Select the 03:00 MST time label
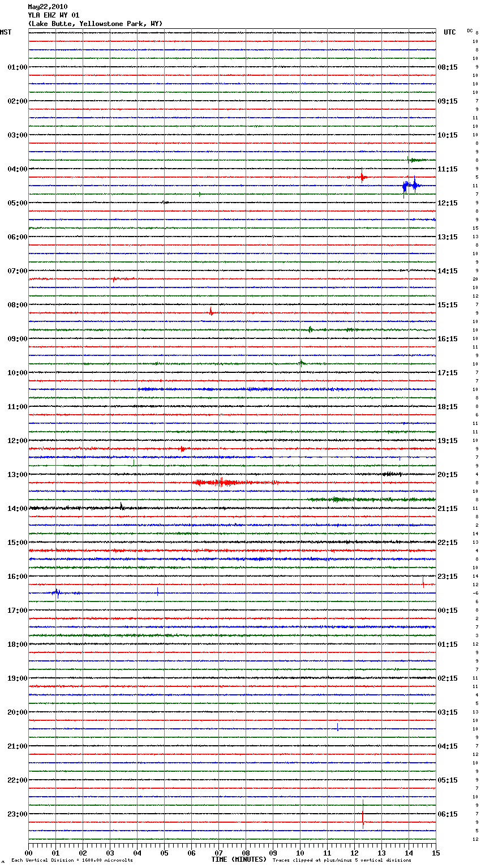This screenshot has width=481, height=868. coord(18,135)
